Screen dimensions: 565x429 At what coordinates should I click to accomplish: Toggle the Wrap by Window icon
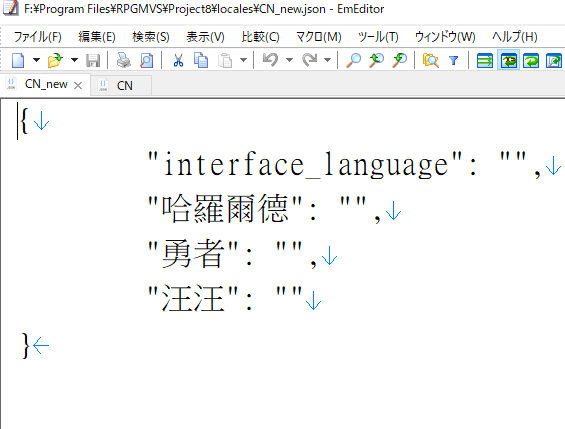531,60
